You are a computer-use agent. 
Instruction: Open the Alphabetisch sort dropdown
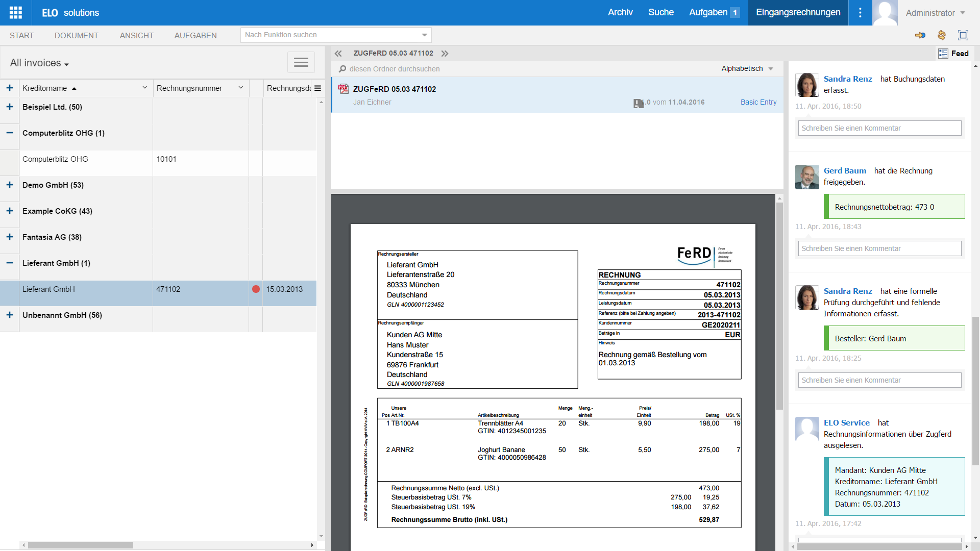coord(747,68)
